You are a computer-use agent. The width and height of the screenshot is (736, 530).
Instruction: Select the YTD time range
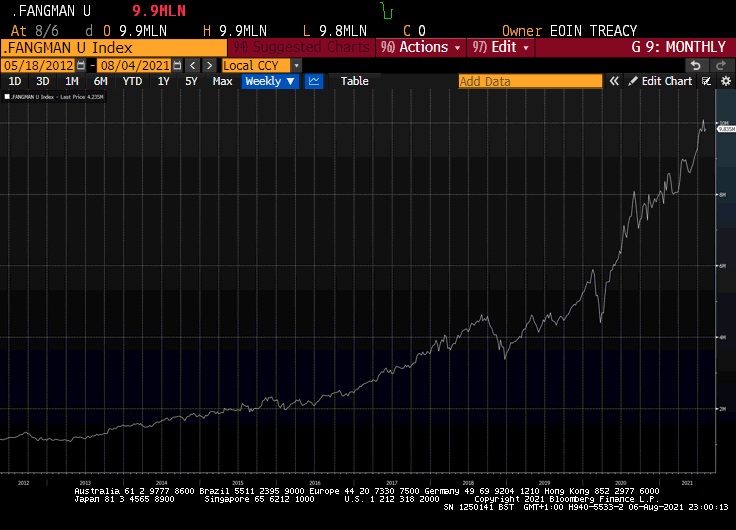coord(132,81)
